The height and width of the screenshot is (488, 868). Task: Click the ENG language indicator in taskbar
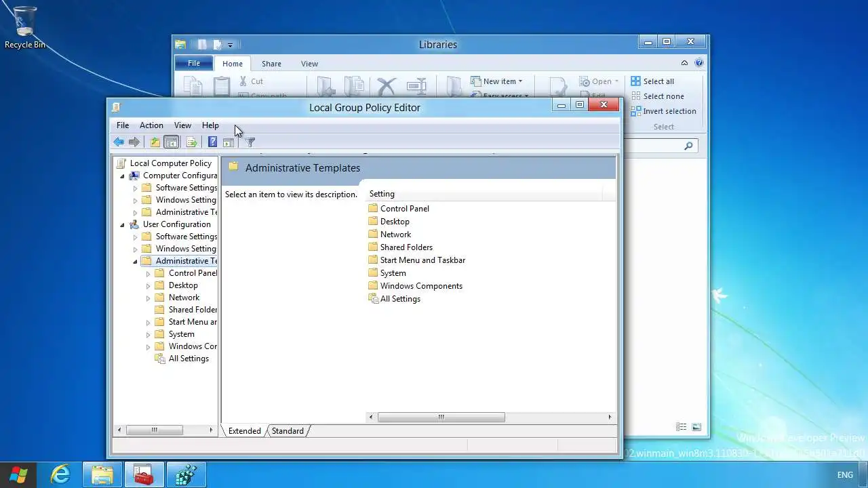coord(845,475)
